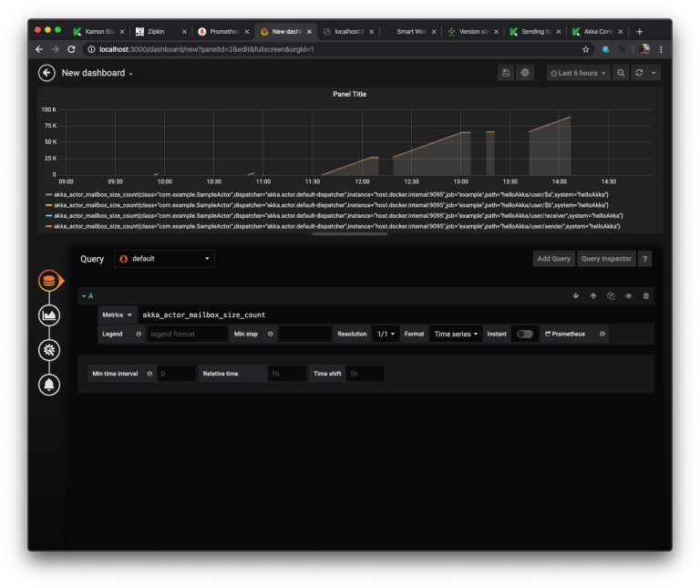Open the Metrics dropdown
This screenshot has width=700, height=588.
pos(117,315)
